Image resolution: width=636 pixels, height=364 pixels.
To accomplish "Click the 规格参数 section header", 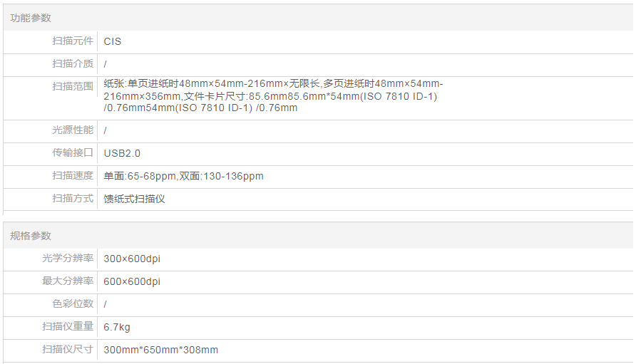I will tap(31, 236).
